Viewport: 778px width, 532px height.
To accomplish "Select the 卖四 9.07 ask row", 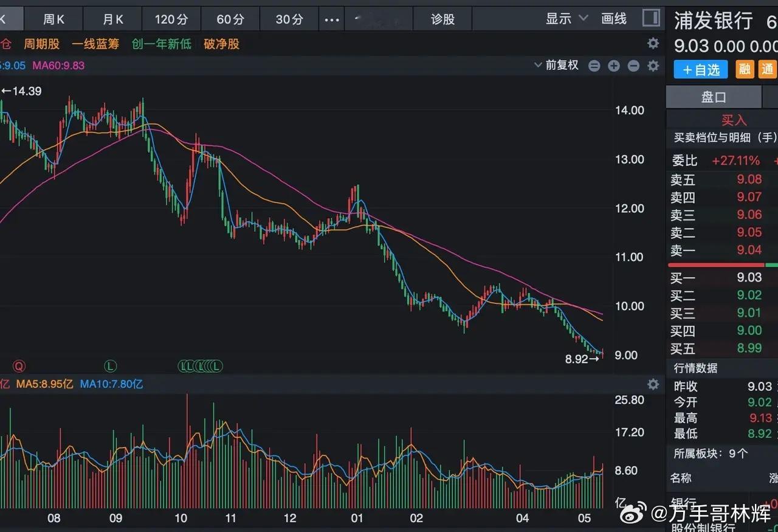I will coord(722,197).
